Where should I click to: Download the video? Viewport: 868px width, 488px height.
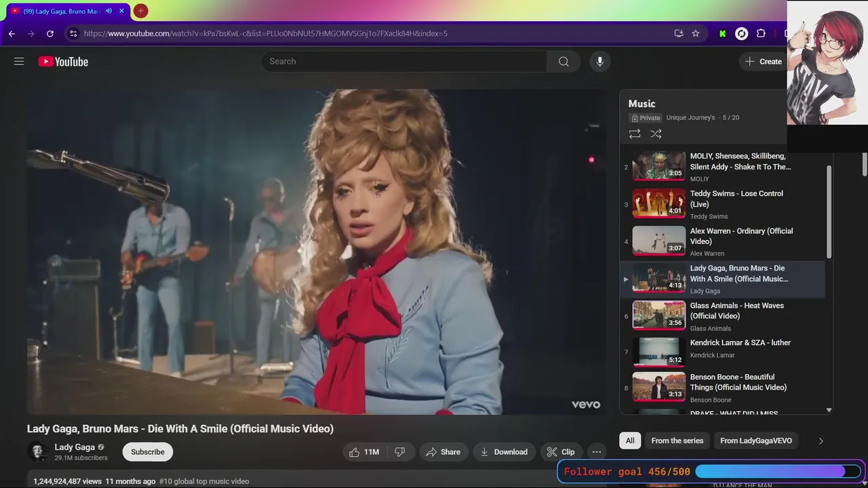(505, 452)
